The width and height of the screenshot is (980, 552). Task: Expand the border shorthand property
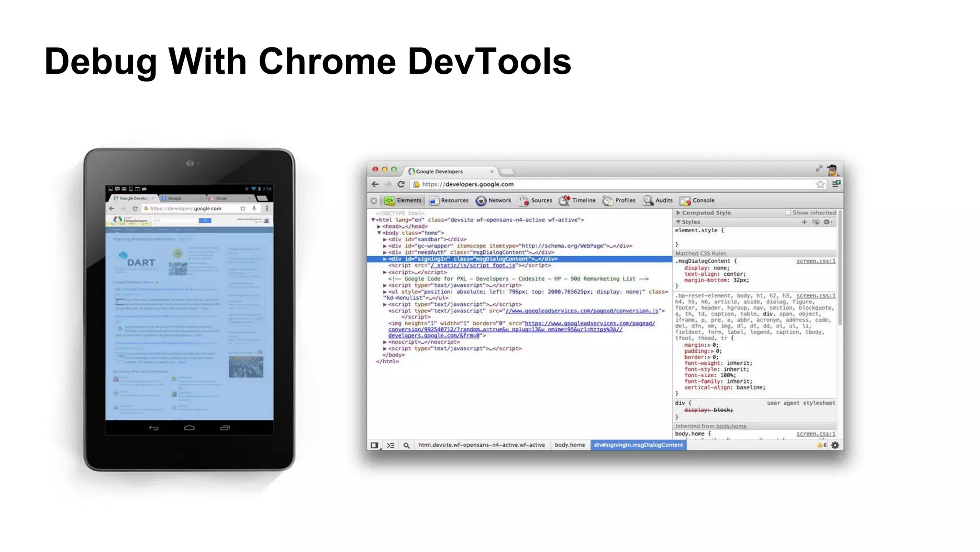(710, 357)
